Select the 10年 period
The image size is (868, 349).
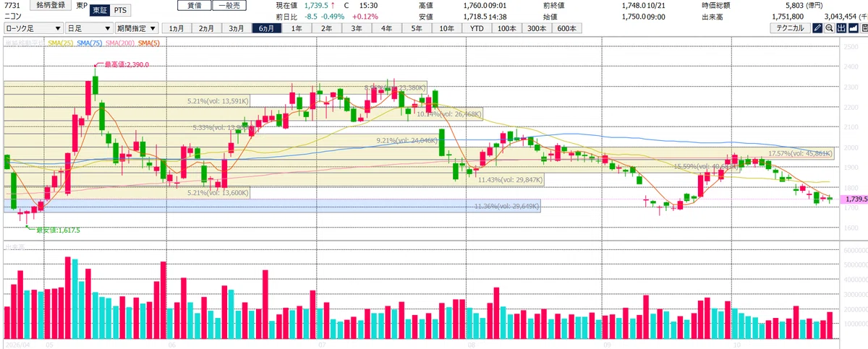click(446, 29)
